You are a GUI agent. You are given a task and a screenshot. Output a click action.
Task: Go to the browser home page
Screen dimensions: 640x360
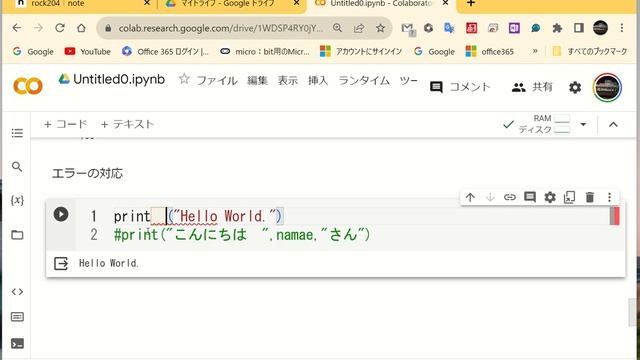(81, 28)
